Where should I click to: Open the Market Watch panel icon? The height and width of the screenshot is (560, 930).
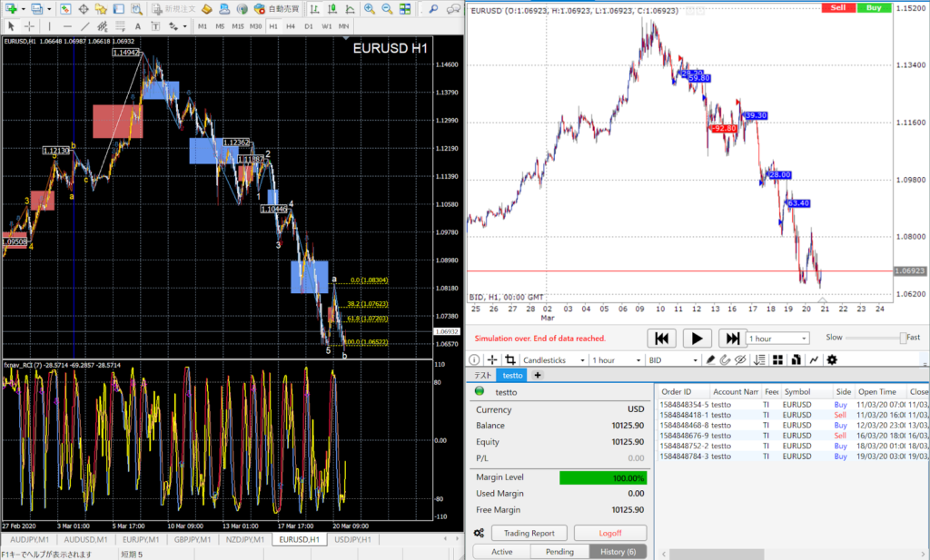tap(65, 9)
